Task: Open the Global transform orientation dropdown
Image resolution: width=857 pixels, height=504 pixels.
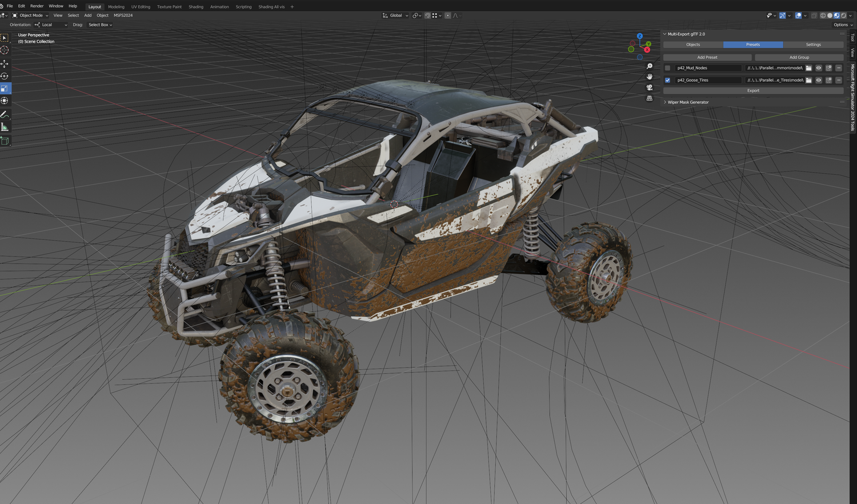Action: [x=394, y=15]
